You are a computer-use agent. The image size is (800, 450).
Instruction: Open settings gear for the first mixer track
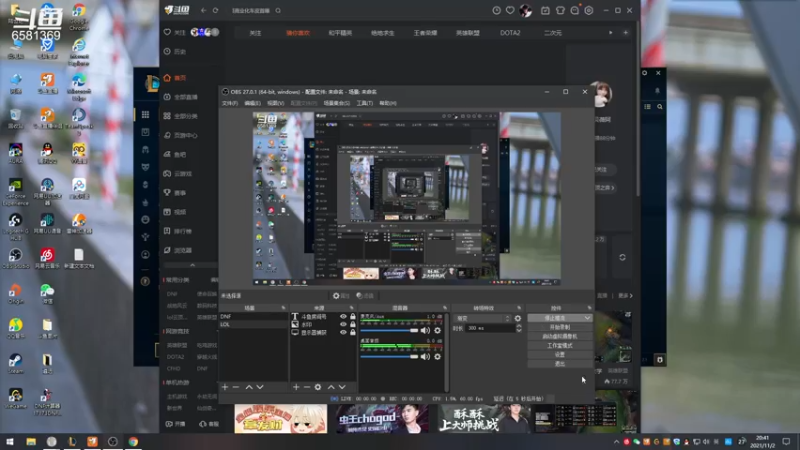click(437, 331)
